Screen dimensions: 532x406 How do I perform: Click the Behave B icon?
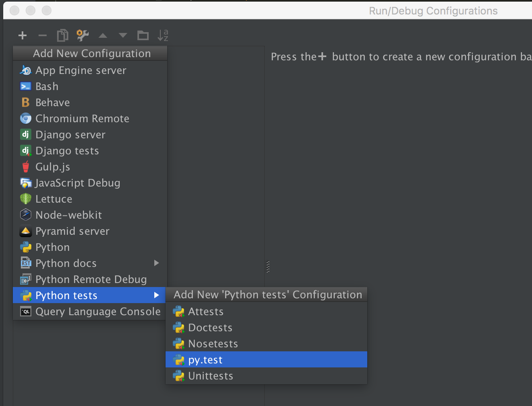coord(26,103)
